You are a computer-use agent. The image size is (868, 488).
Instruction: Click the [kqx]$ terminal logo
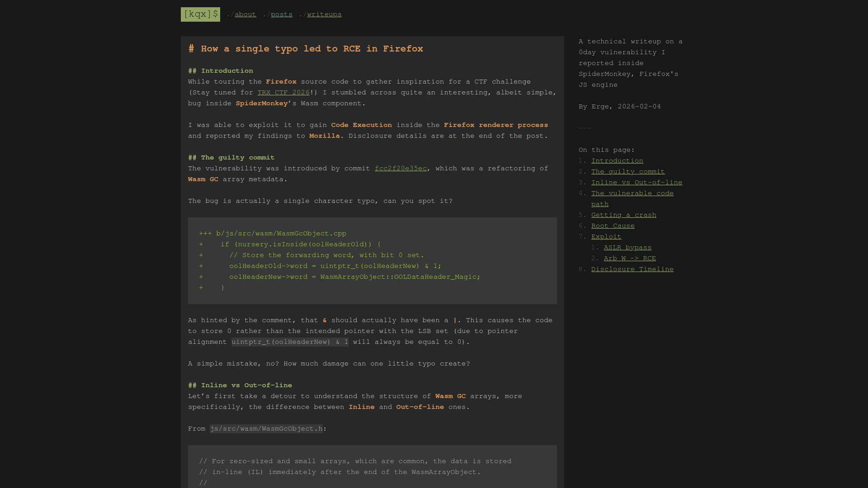pos(200,14)
